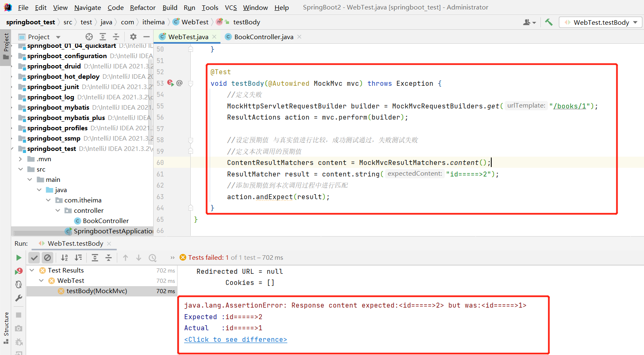Collapse WebTest node in test results

(41, 281)
